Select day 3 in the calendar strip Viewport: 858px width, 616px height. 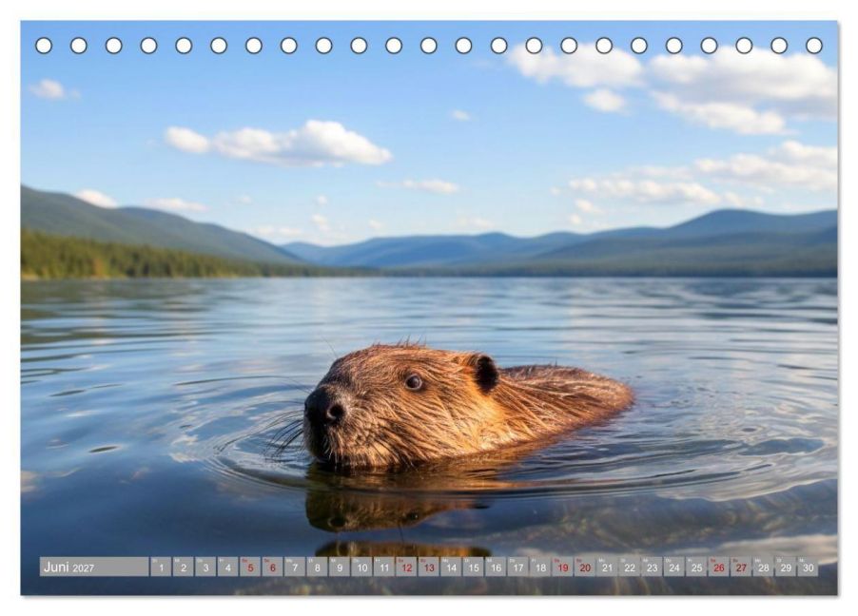pyautogui.click(x=205, y=567)
